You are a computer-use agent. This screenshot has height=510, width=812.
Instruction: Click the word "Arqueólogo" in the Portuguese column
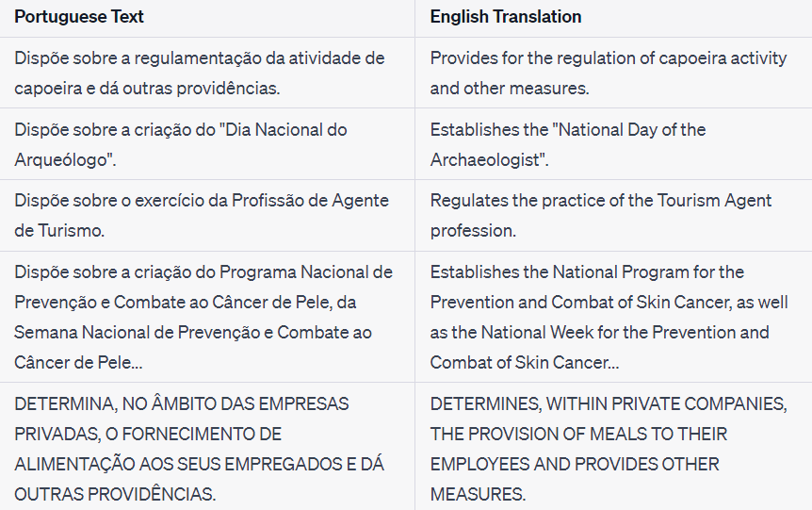[x=62, y=159]
